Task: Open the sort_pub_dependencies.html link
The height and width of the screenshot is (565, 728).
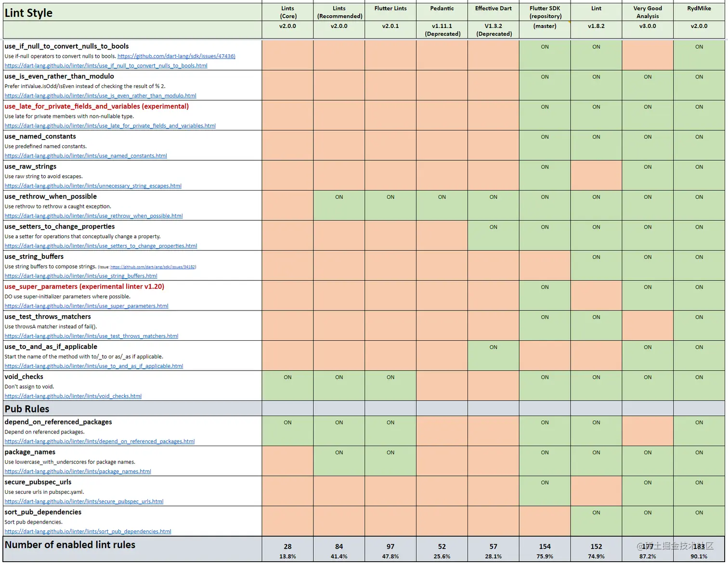Action: click(x=88, y=532)
